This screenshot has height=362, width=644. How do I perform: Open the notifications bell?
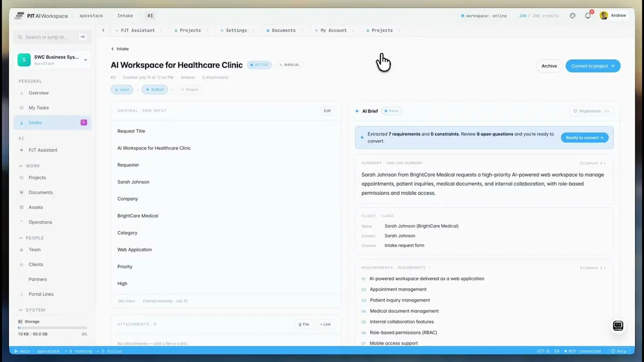tap(588, 16)
